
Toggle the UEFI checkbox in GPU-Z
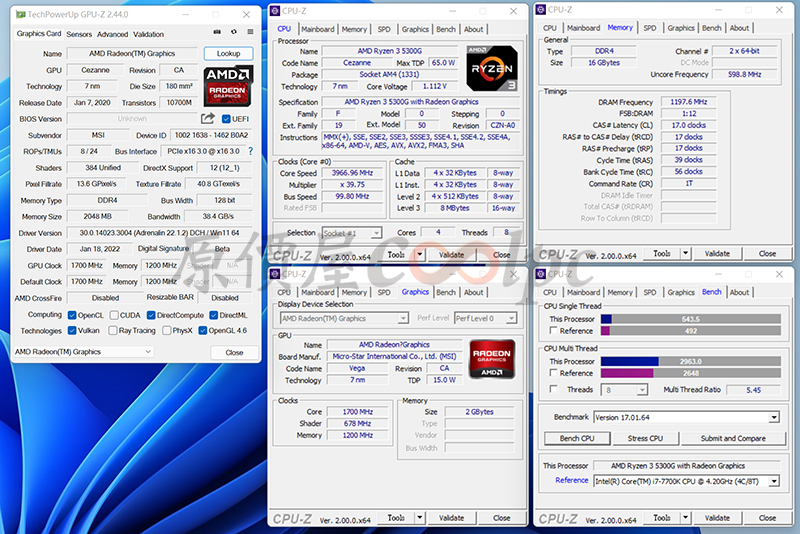click(x=226, y=119)
